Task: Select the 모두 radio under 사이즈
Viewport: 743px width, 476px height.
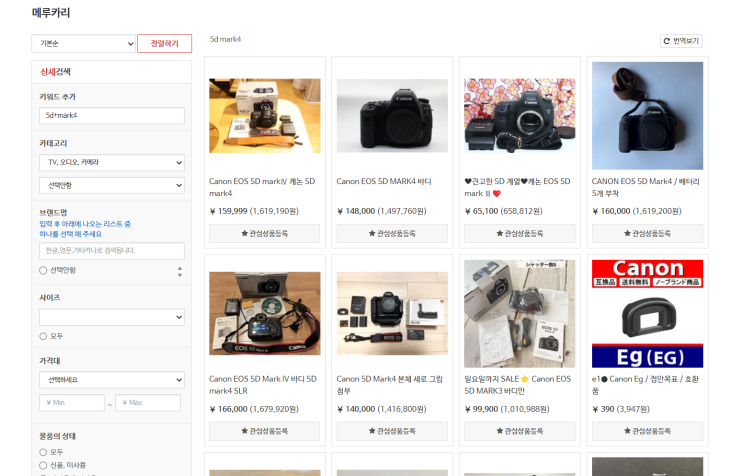Action: click(x=43, y=336)
